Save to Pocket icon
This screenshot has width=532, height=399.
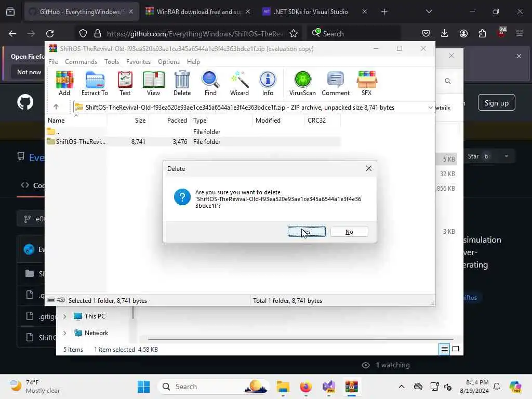click(x=426, y=33)
